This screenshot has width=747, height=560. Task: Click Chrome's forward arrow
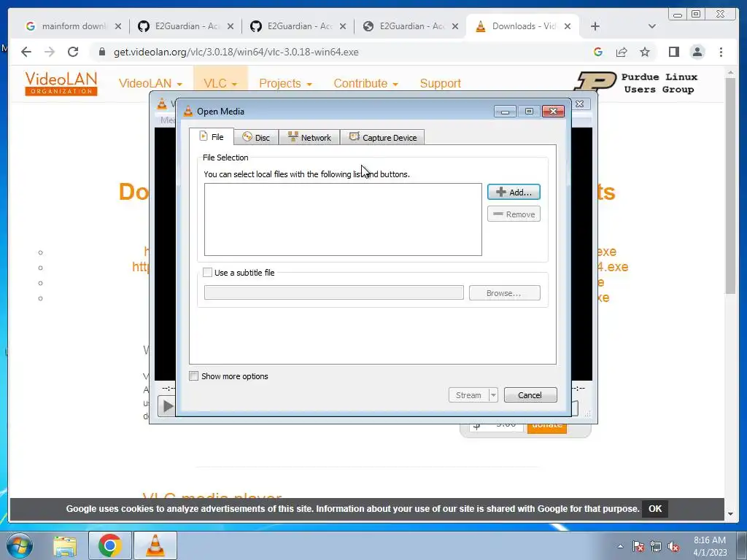coord(50,52)
